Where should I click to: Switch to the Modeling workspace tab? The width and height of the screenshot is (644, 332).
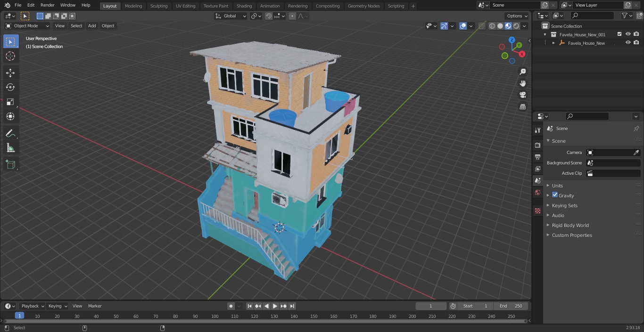tap(133, 6)
